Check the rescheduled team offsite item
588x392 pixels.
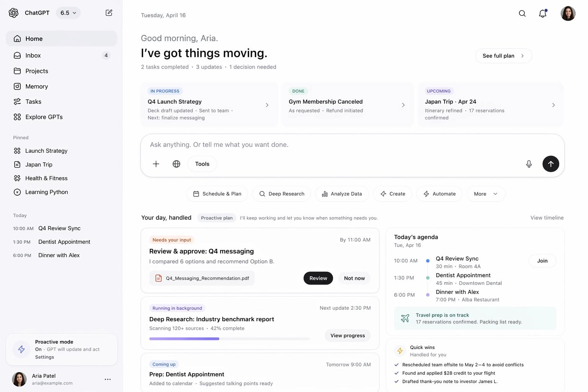pyautogui.click(x=397, y=365)
